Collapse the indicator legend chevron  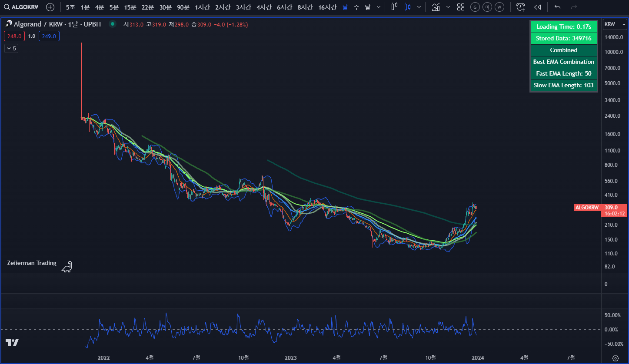pos(11,48)
